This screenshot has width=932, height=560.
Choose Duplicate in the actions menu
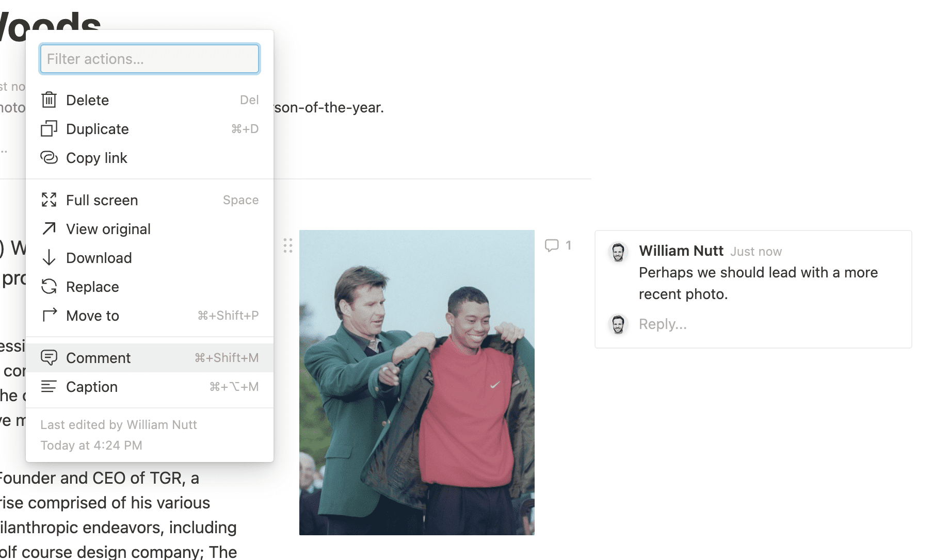[97, 129]
